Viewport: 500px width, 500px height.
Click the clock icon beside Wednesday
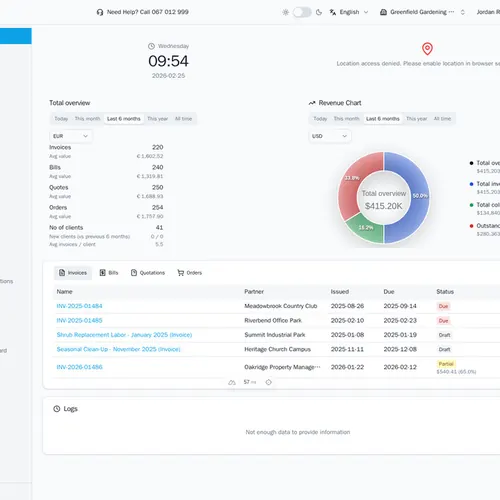tap(151, 46)
